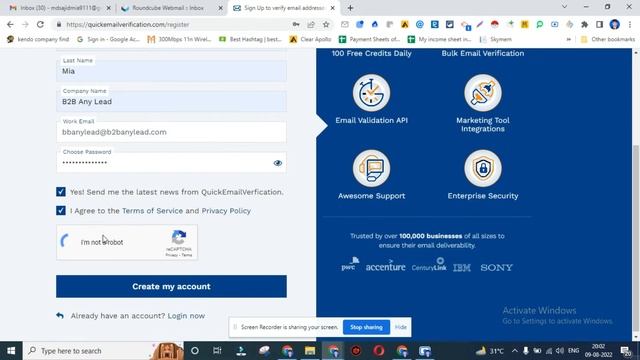Open Skymem bookmark

tap(496, 39)
